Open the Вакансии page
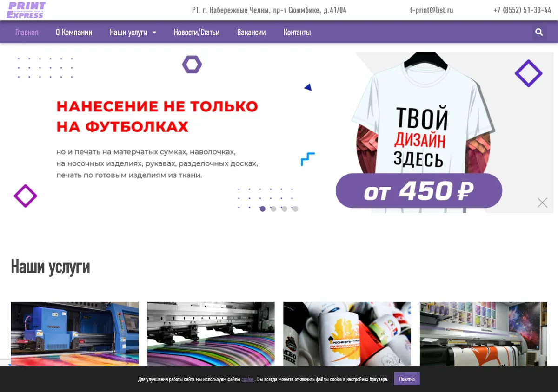This screenshot has width=558, height=392. (251, 33)
